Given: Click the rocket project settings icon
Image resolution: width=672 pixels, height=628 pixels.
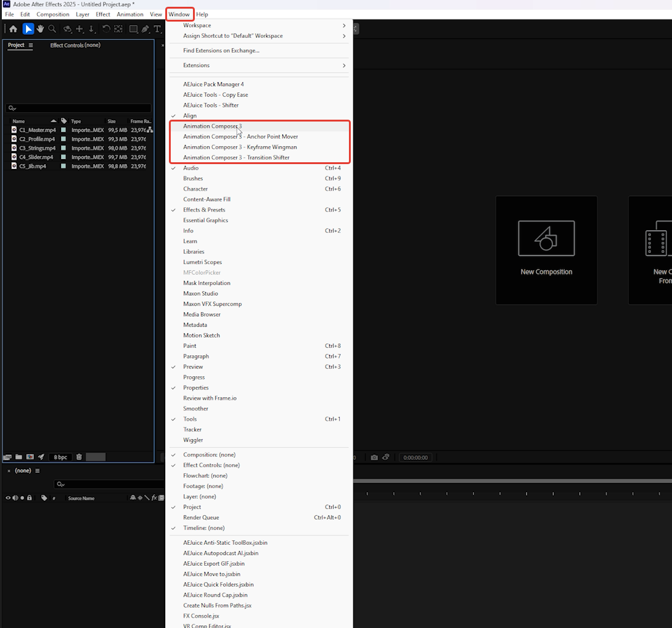Looking at the screenshot, I should pos(41,457).
